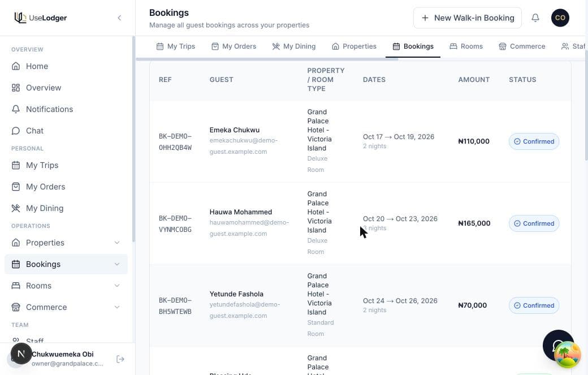Click the GUEST column header
Screen dimensions: 588x375
point(221,80)
